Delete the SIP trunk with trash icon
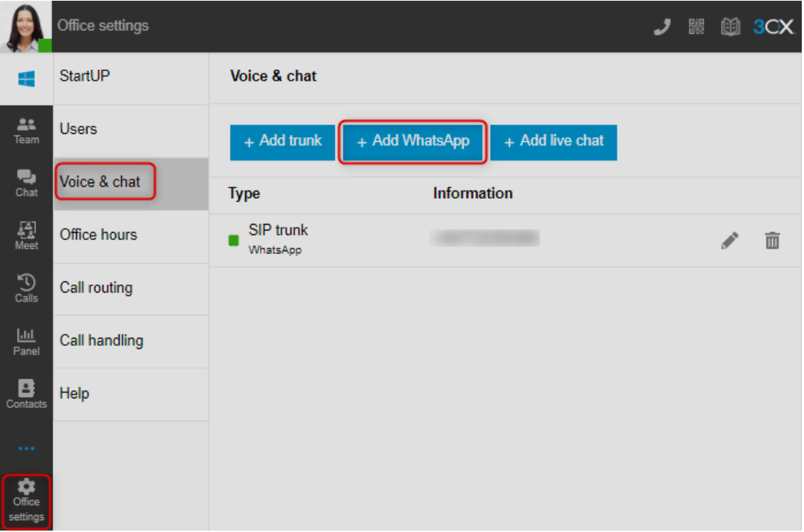The height and width of the screenshot is (532, 804). (772, 240)
